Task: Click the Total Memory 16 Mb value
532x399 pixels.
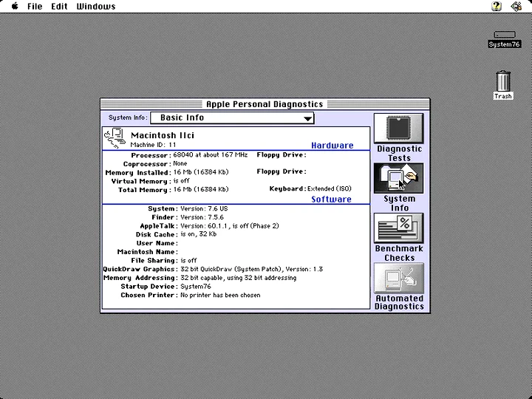Action: [201, 189]
